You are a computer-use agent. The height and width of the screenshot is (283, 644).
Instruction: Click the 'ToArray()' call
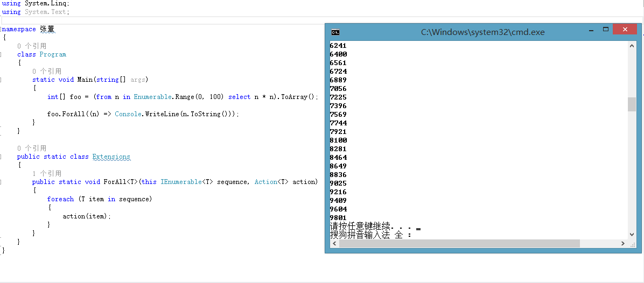pos(298,97)
